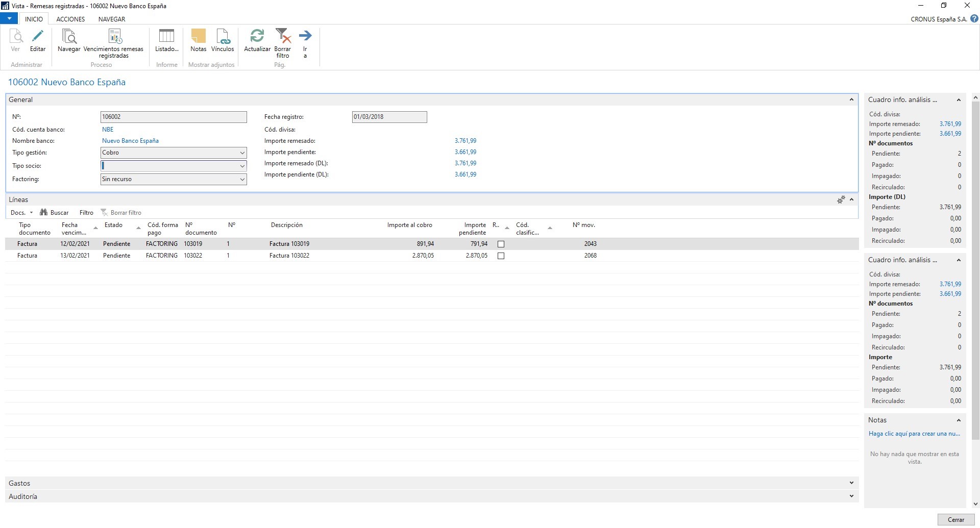Toggle checkbox for Factura 103019 row

[501, 244]
